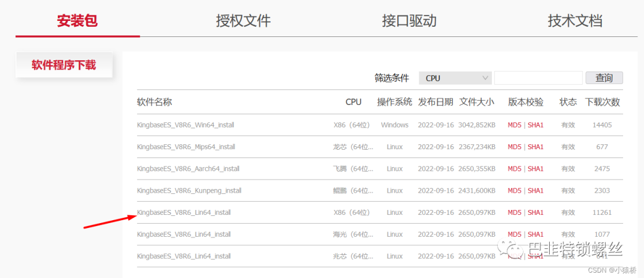Select 2022-09-16 date in the Kunpeng row
The image size is (644, 278).
click(436, 190)
